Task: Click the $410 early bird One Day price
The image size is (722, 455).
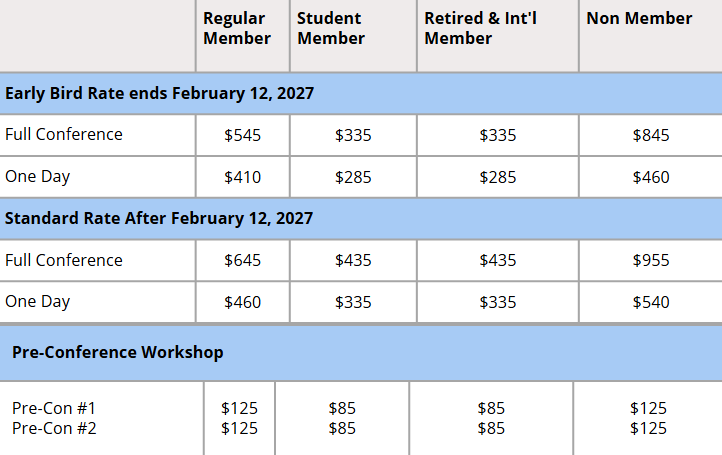Action: [242, 177]
